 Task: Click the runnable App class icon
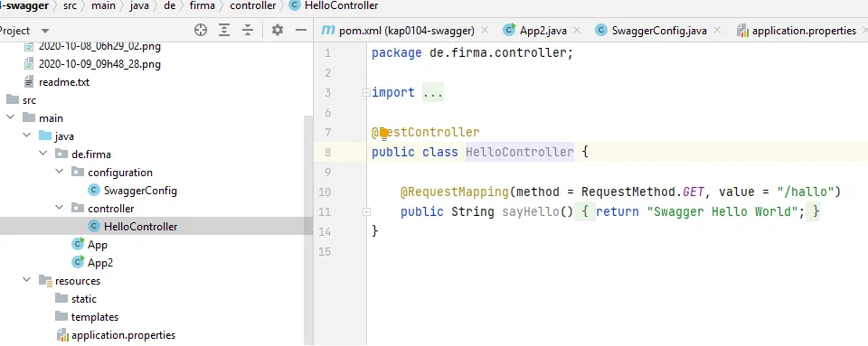(x=79, y=244)
